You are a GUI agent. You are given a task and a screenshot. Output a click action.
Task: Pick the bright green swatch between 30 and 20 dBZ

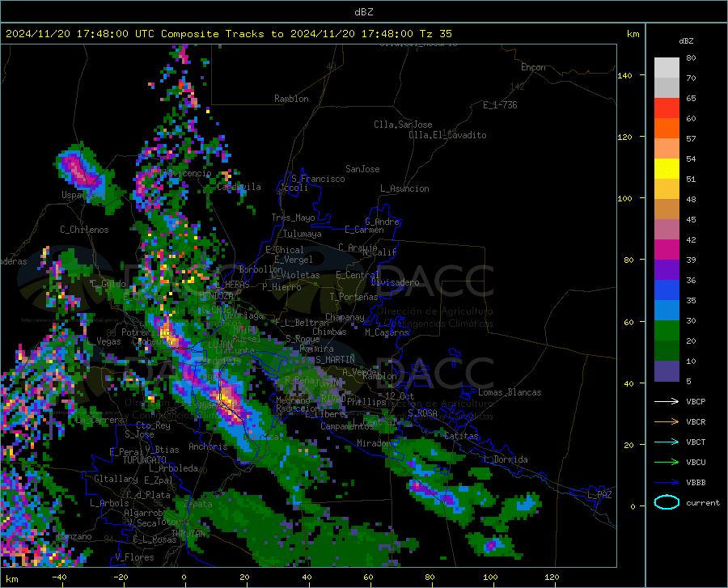pyautogui.click(x=667, y=331)
